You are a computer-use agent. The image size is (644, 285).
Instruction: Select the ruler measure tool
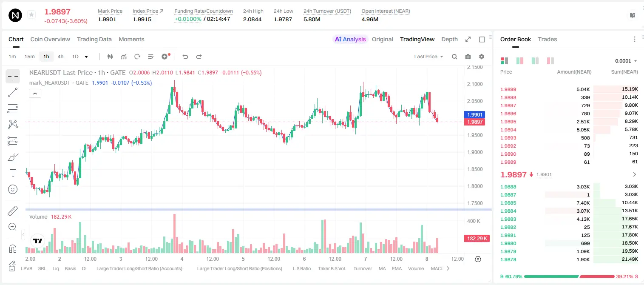click(x=13, y=211)
